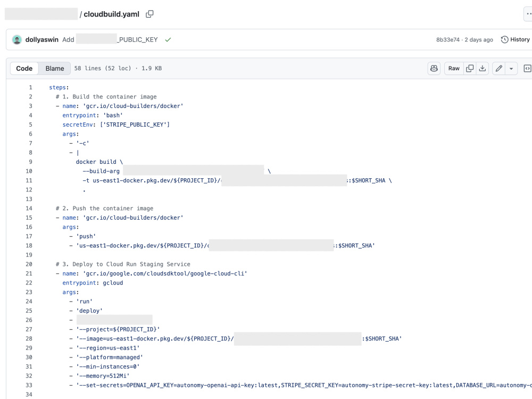Select line number 14

click(29, 209)
